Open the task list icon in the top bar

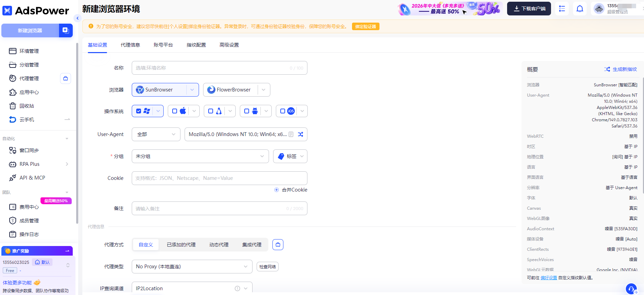[562, 9]
